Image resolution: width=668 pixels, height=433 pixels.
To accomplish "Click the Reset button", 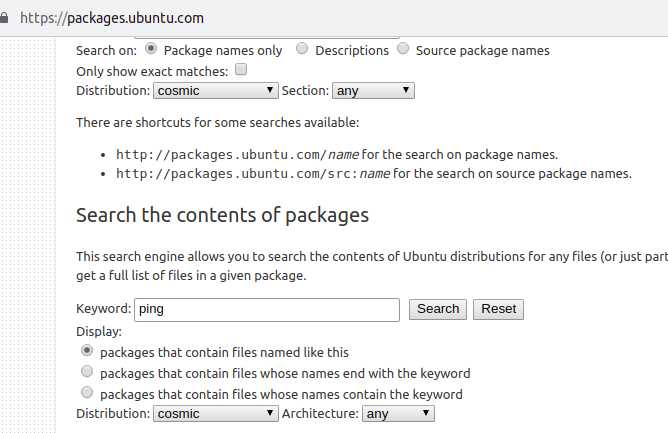I will click(498, 309).
